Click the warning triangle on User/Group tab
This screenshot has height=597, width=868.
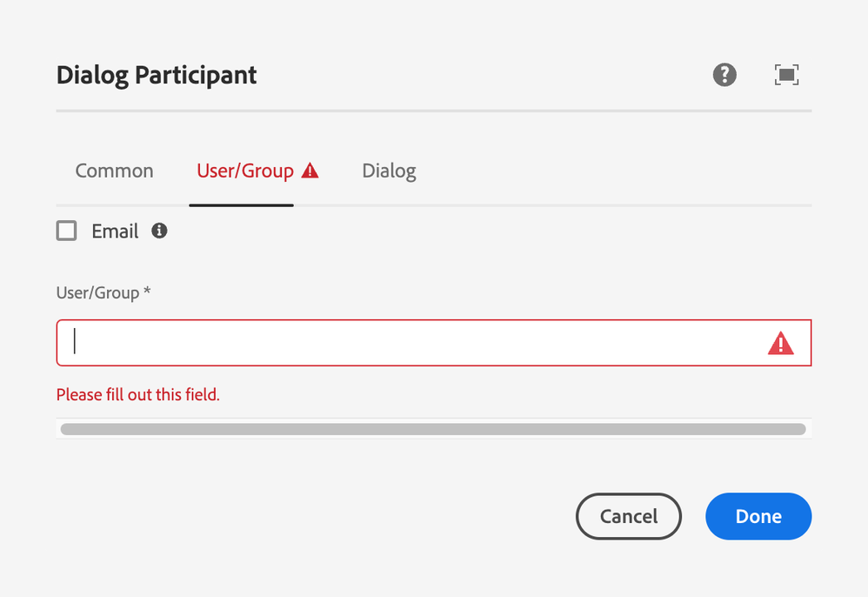click(310, 171)
